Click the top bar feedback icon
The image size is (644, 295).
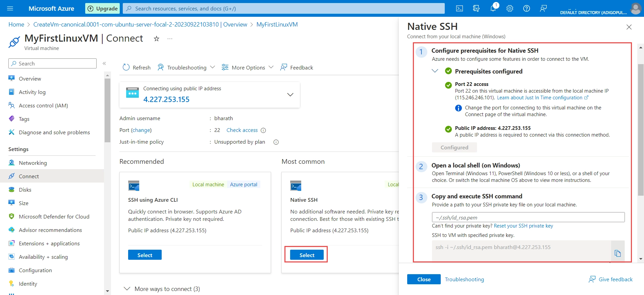[x=543, y=8]
